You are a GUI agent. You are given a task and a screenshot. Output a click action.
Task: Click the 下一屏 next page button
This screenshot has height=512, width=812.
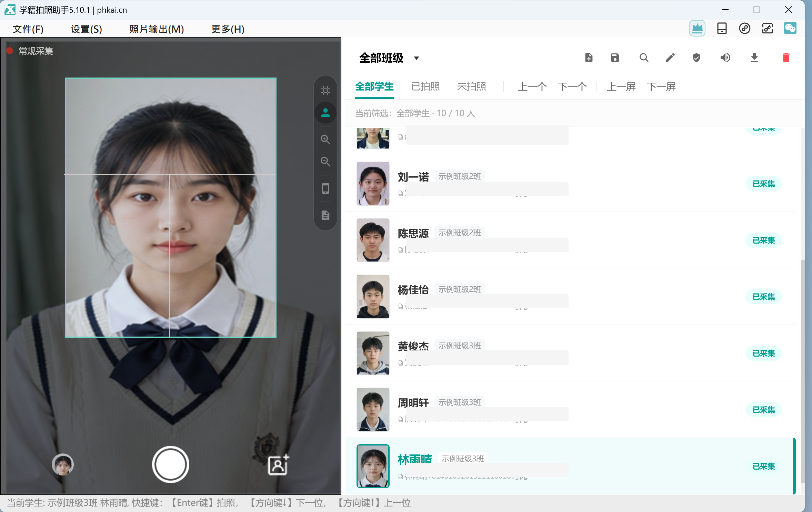point(661,86)
